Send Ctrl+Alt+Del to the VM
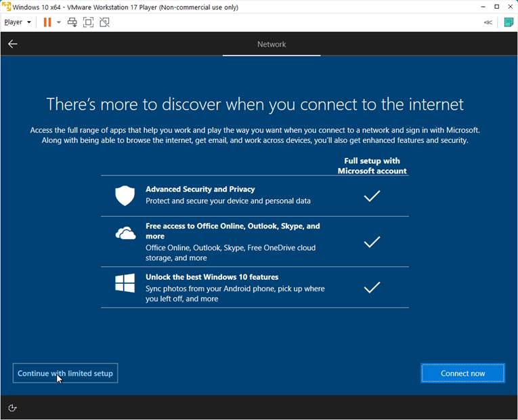 (72, 22)
